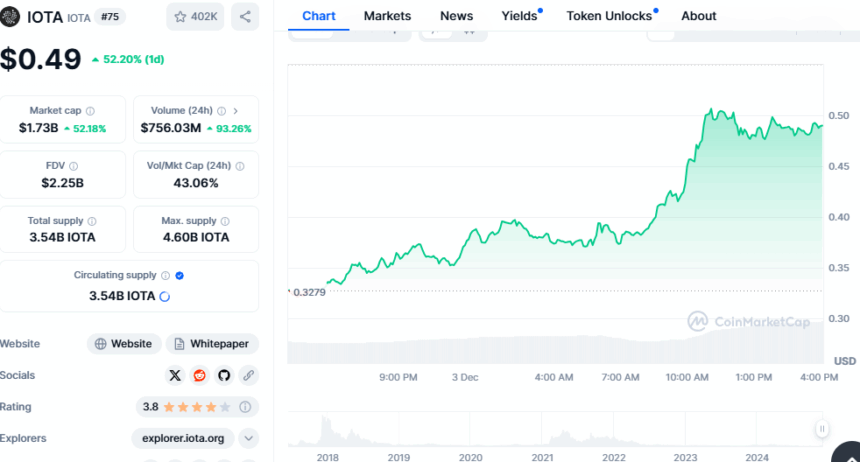Open the IOTA Whitepaper

coord(212,344)
